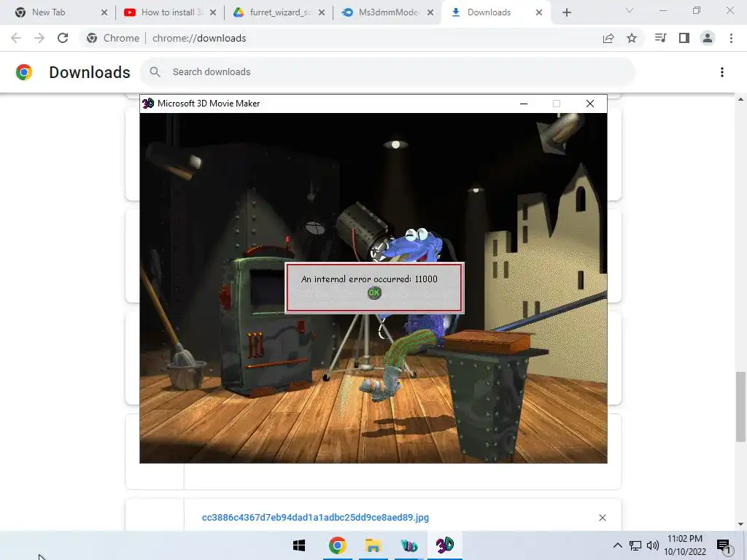Open the Ms3dmmModel browser tab
The height and width of the screenshot is (560, 747).
click(x=388, y=12)
